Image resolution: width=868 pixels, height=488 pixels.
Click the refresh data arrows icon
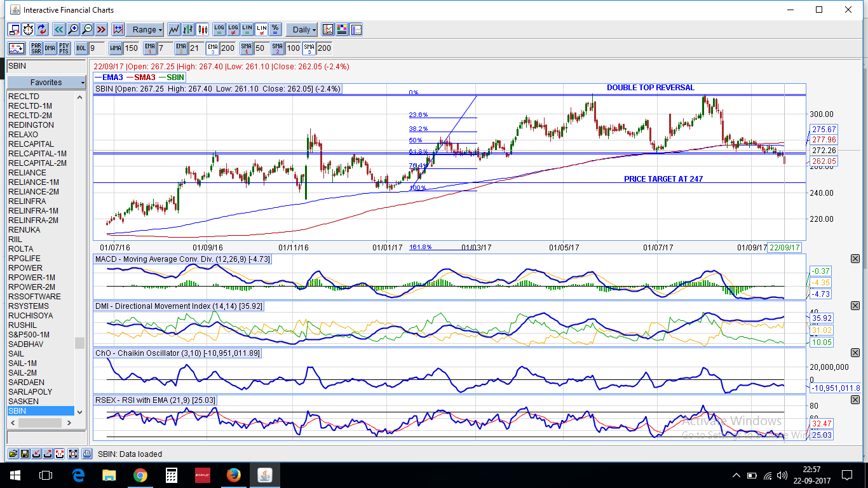[42, 29]
